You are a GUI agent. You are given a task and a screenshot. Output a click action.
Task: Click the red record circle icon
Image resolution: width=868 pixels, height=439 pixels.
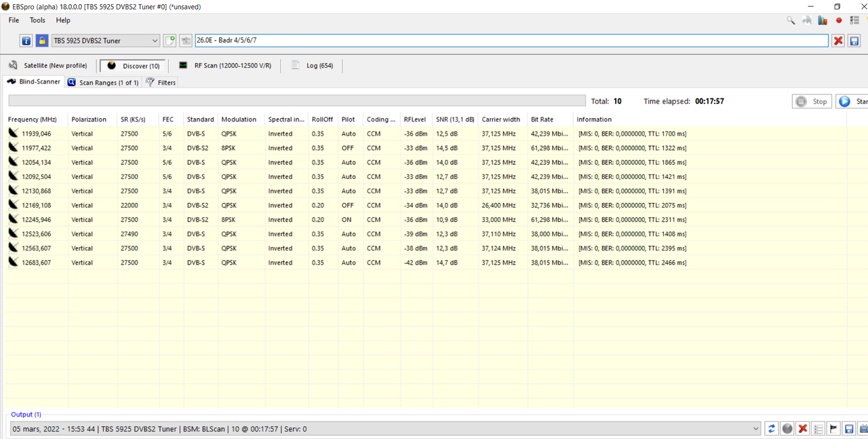pyautogui.click(x=839, y=21)
